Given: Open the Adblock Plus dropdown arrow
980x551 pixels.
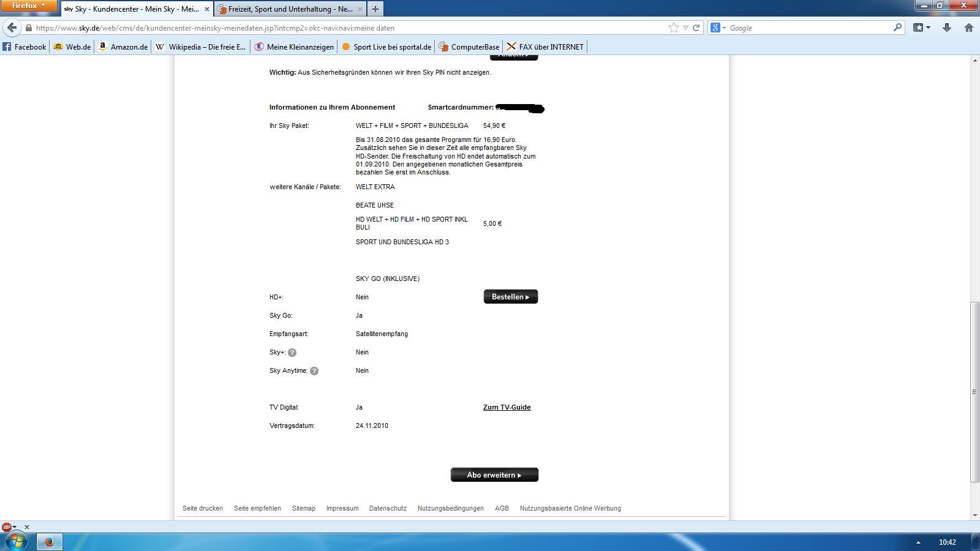Looking at the screenshot, I should [15, 527].
